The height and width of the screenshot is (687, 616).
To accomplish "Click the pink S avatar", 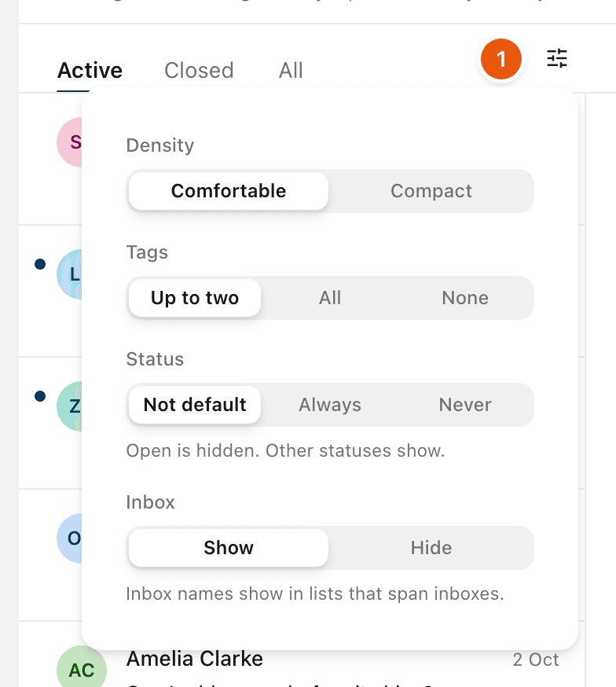I will tap(70, 142).
